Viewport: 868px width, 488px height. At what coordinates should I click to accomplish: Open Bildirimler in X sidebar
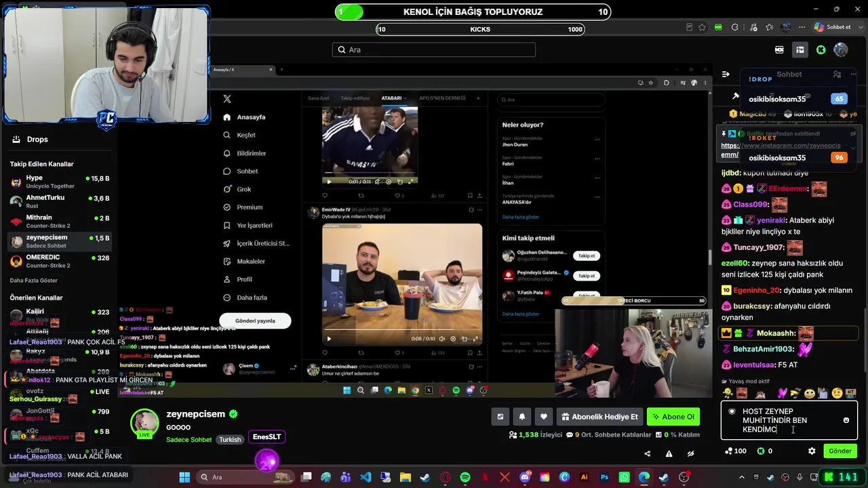245,153
